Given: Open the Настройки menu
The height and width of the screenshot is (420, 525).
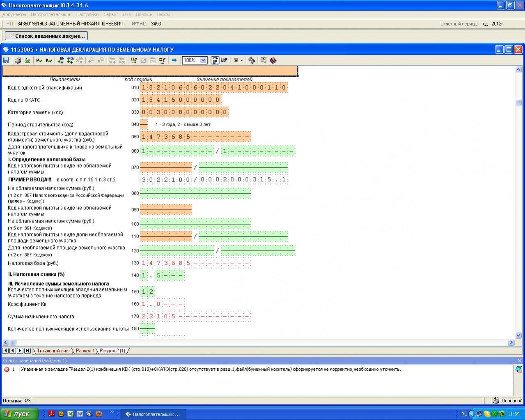Looking at the screenshot, I should (87, 14).
